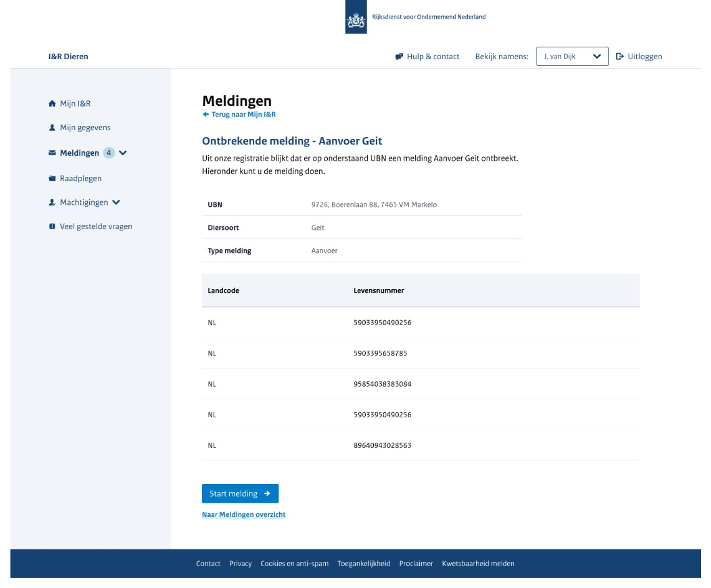This screenshot has height=588, width=711.
Task: Click the Diersoort value Geit
Action: pyautogui.click(x=317, y=227)
